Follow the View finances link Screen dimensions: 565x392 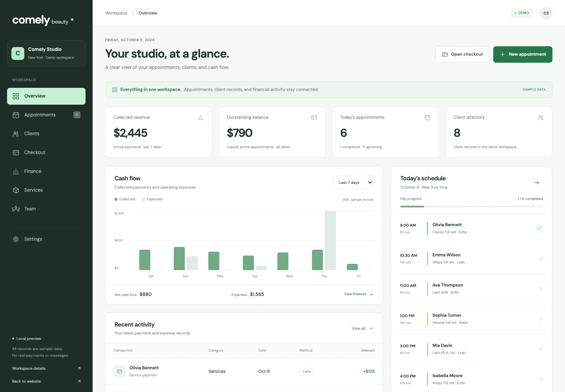[358, 294]
